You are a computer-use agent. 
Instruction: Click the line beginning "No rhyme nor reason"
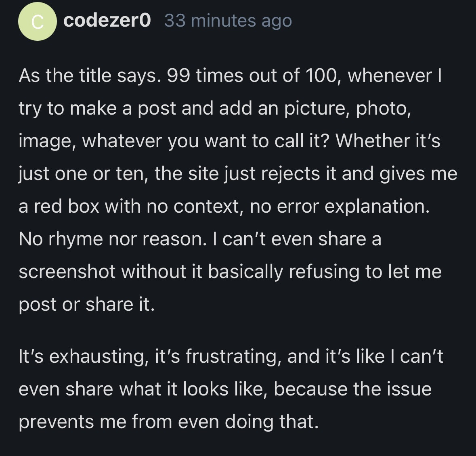tap(200, 239)
